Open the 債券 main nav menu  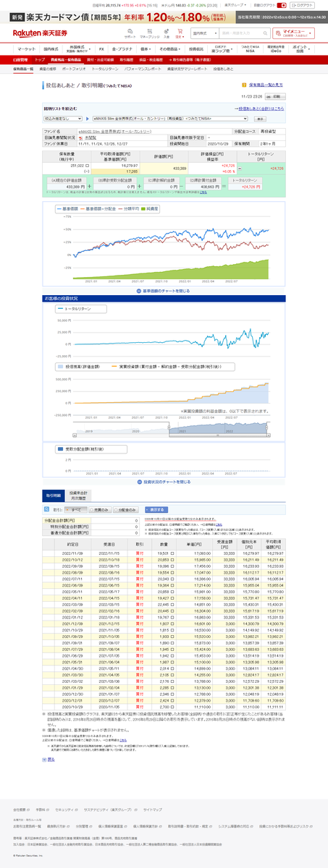pos(146,48)
